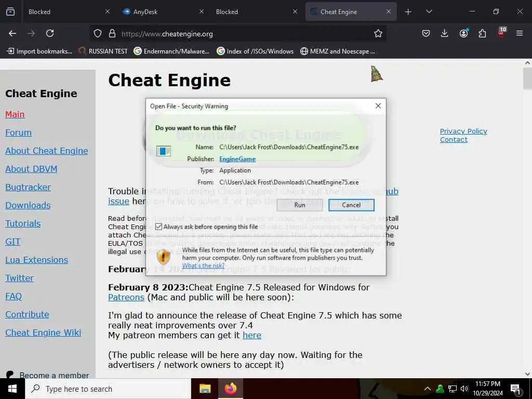Open the Endermanch/Malware bookmark
This screenshot has width=532, height=399.
coord(171,51)
